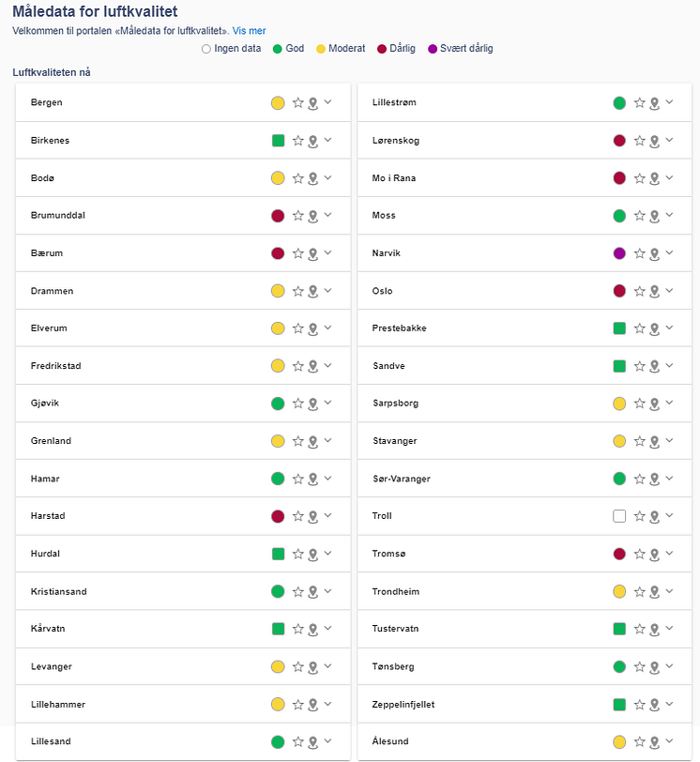Expand the Lørenskog row with chevron

tap(669, 140)
